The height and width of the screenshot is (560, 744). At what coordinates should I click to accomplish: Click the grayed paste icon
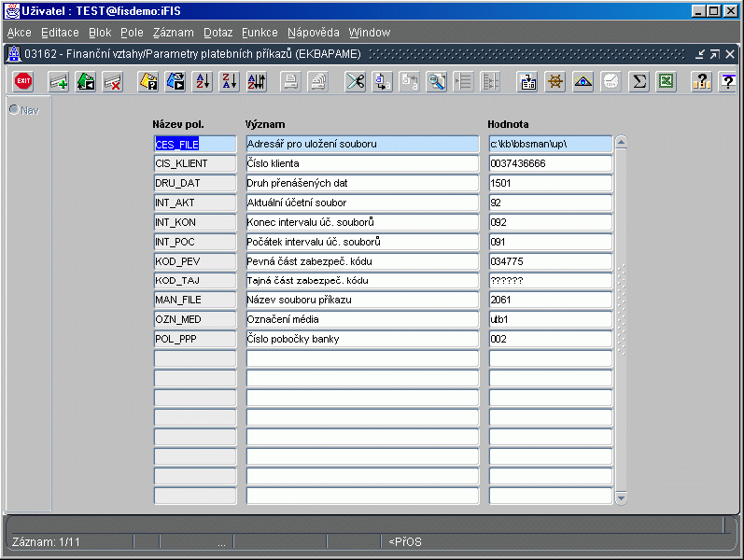click(410, 81)
